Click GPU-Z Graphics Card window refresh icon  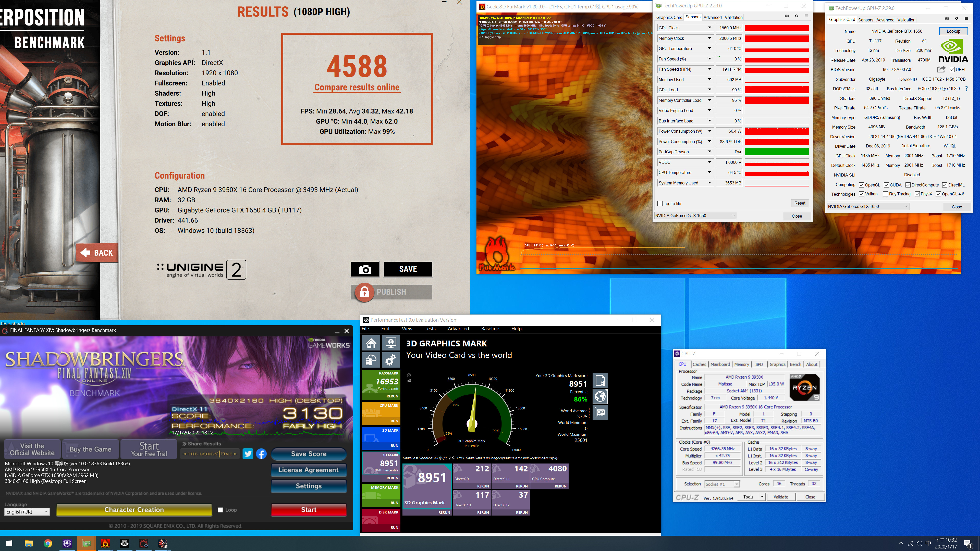pyautogui.click(x=957, y=19)
